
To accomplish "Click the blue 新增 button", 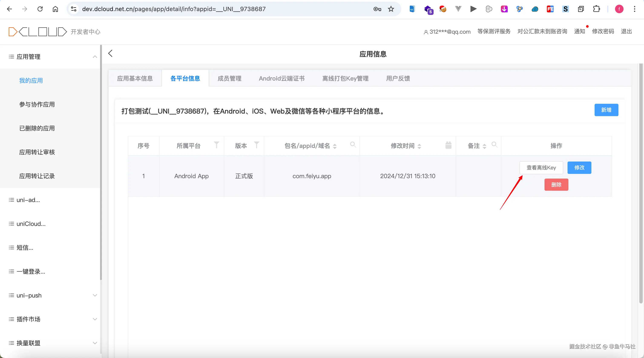I will coord(606,110).
